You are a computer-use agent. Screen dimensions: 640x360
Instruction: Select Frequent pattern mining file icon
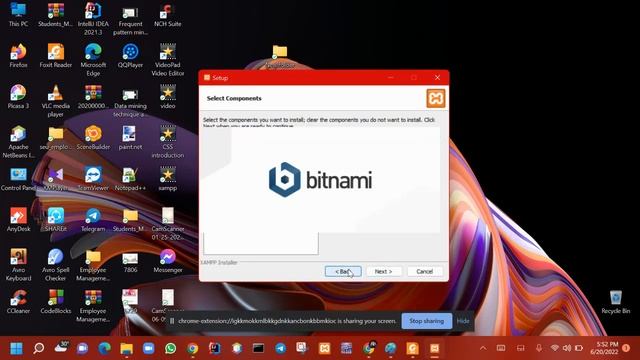coord(130,19)
